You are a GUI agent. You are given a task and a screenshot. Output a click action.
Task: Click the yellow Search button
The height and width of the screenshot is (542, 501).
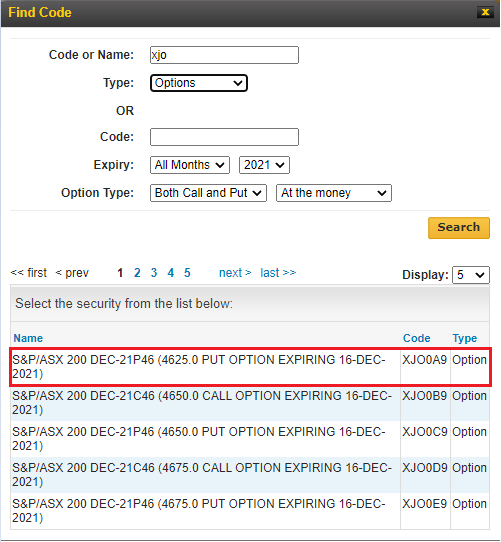(459, 228)
